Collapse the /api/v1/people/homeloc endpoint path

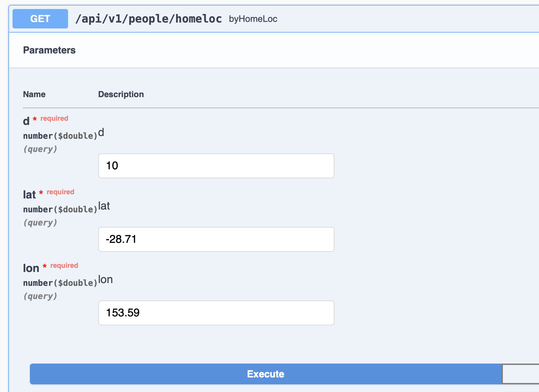click(x=149, y=19)
